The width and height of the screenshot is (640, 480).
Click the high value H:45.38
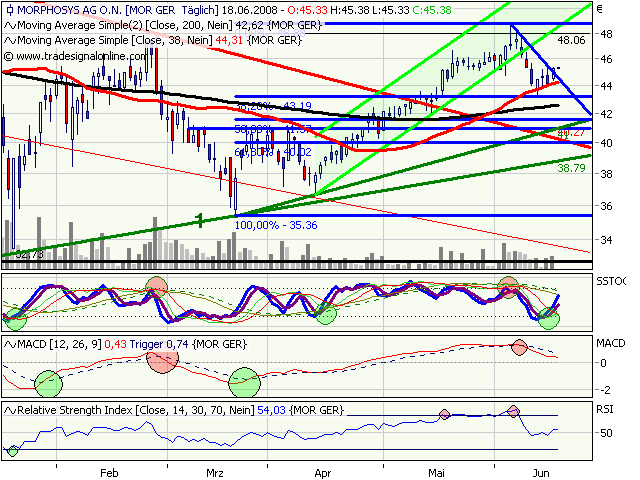coord(349,10)
